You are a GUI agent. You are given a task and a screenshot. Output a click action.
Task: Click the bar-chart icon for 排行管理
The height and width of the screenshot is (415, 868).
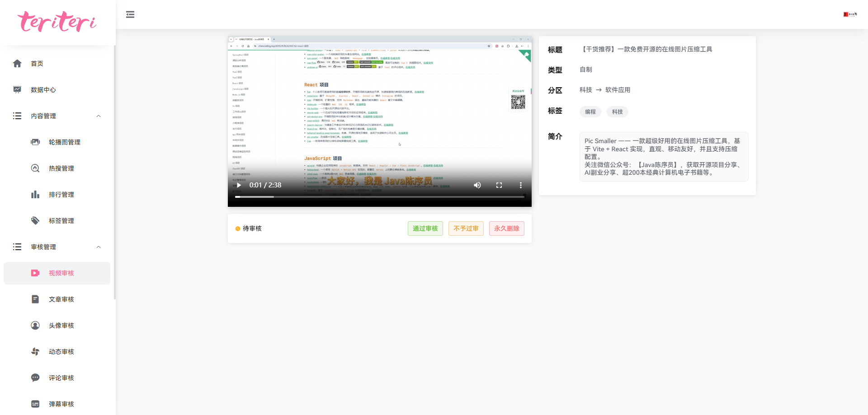pyautogui.click(x=35, y=195)
